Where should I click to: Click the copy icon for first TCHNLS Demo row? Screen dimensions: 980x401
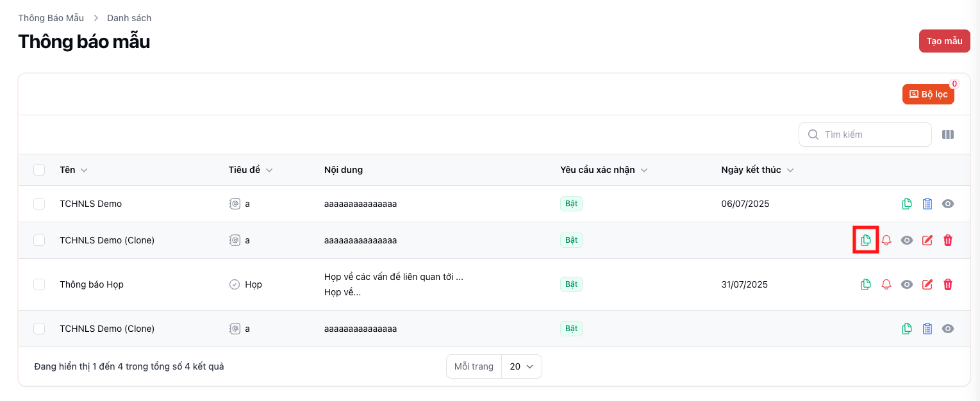(906, 204)
